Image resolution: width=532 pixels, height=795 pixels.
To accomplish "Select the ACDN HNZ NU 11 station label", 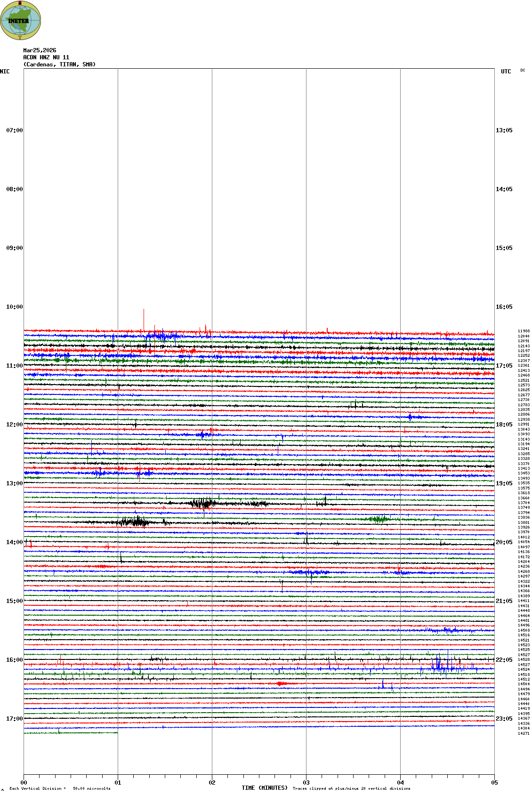I will tap(46, 57).
